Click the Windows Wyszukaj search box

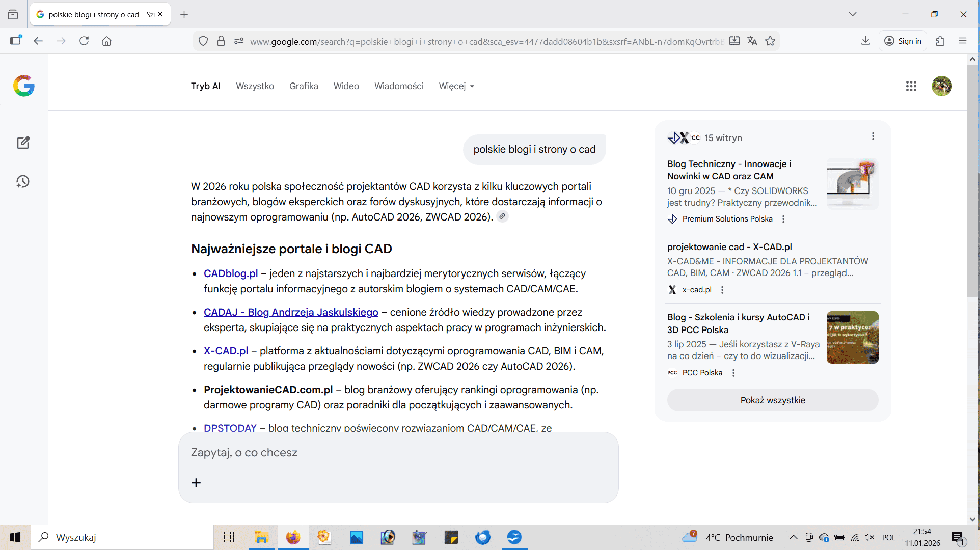[x=122, y=537]
